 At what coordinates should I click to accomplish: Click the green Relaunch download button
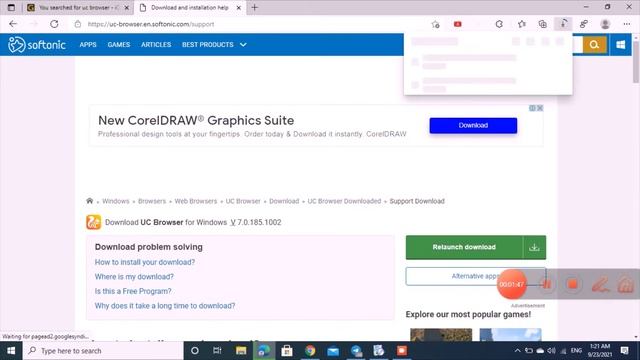point(464,247)
